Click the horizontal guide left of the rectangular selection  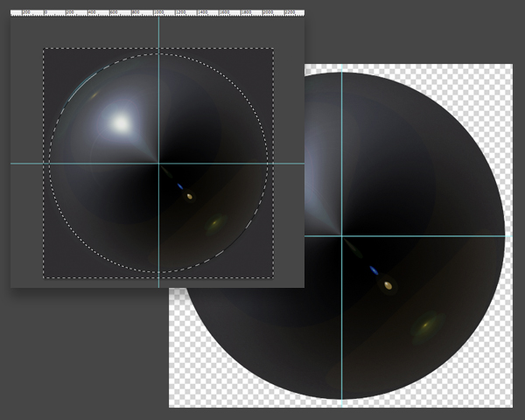26,164
